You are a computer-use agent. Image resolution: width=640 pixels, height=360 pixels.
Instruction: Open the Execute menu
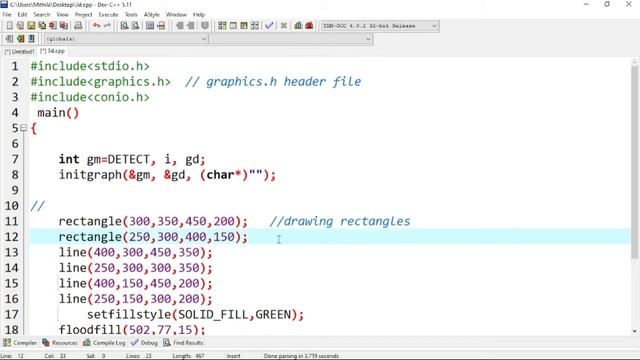109,14
